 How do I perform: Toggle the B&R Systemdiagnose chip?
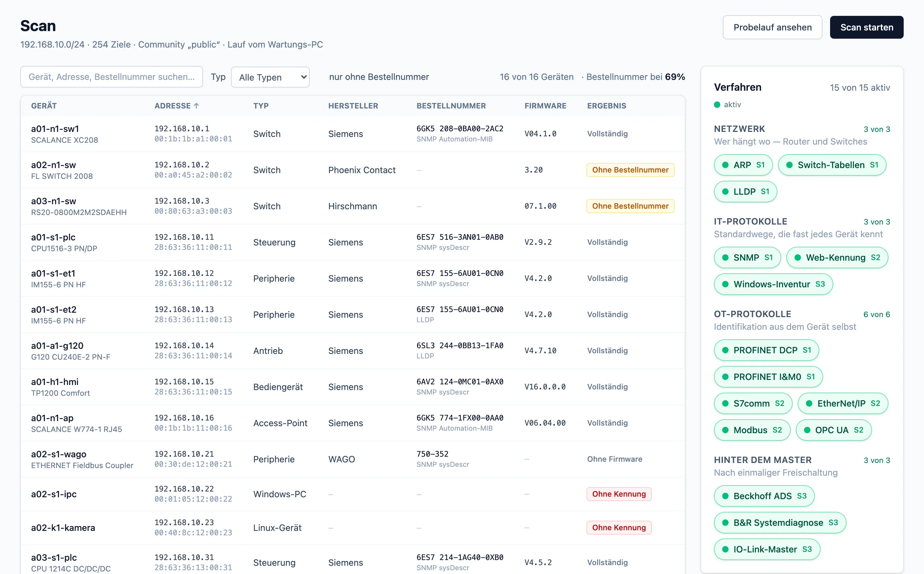click(780, 522)
